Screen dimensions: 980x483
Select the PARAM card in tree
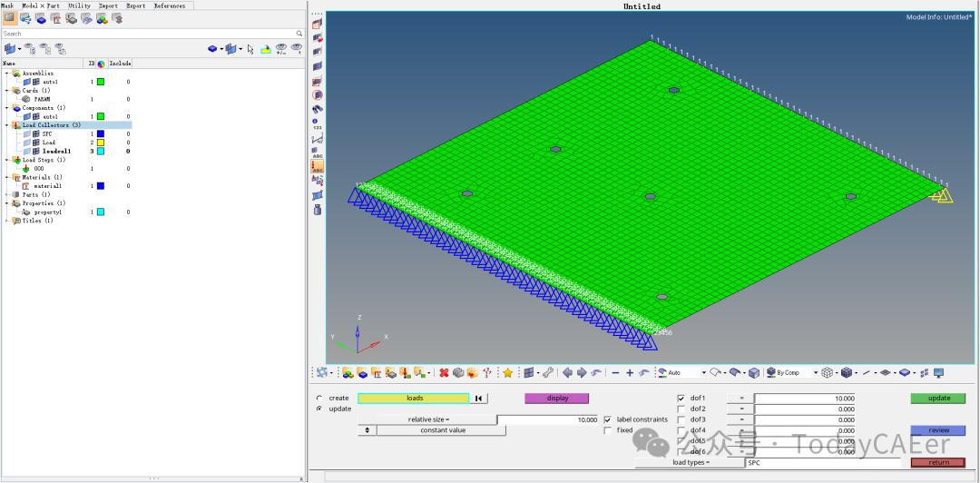click(42, 99)
